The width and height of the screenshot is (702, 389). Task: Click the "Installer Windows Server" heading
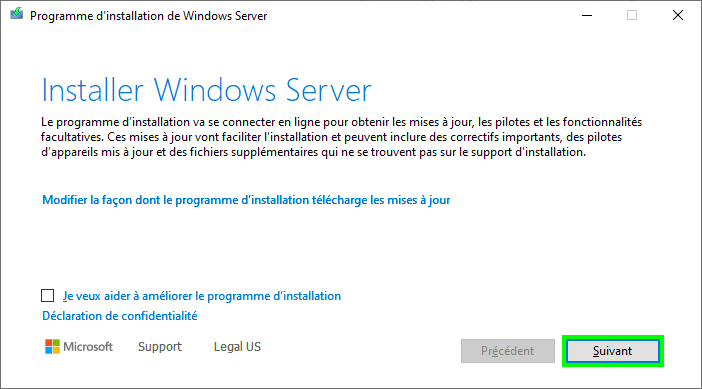pos(206,90)
